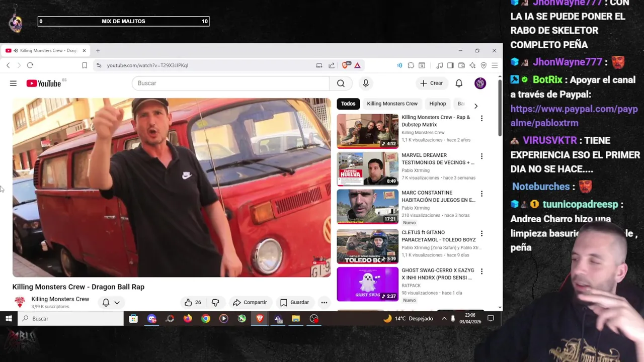
Task: Open the Crear video menu
Action: [x=432, y=83]
